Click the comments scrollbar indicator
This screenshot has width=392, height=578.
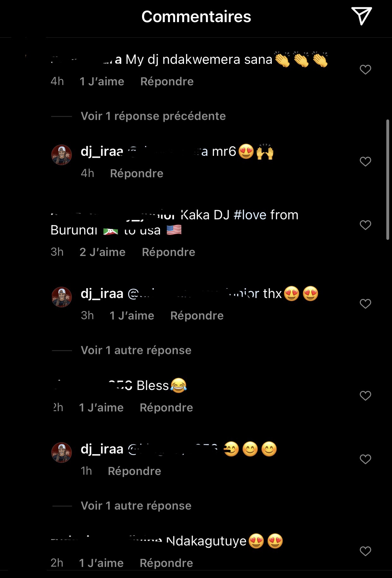[388, 180]
